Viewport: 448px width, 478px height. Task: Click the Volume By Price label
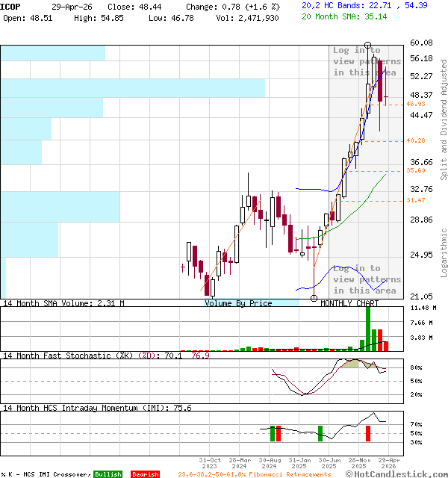[x=238, y=303]
